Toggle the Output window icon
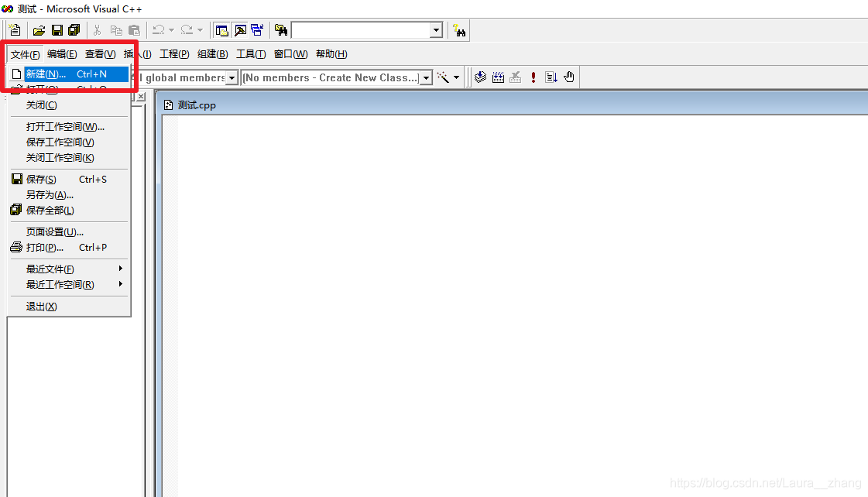 point(240,30)
